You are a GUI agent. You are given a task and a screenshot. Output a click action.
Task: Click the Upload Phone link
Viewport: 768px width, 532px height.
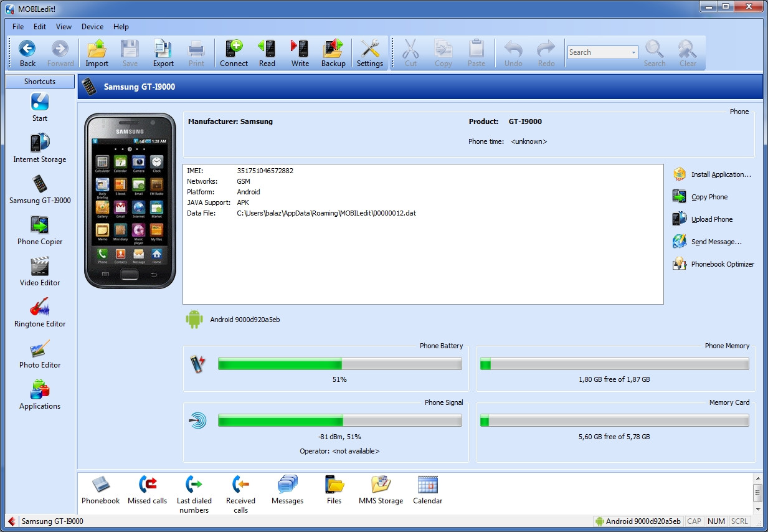coord(703,219)
